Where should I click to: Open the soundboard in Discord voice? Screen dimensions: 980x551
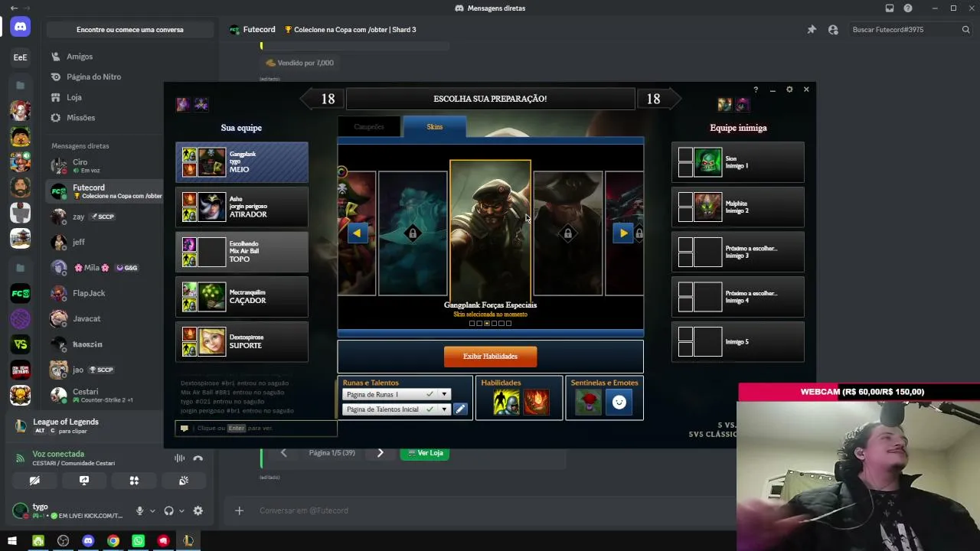pos(184,481)
